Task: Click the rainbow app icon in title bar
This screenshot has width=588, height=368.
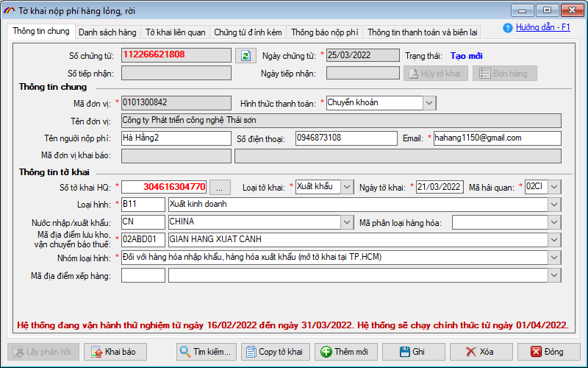Action: pyautogui.click(x=10, y=11)
